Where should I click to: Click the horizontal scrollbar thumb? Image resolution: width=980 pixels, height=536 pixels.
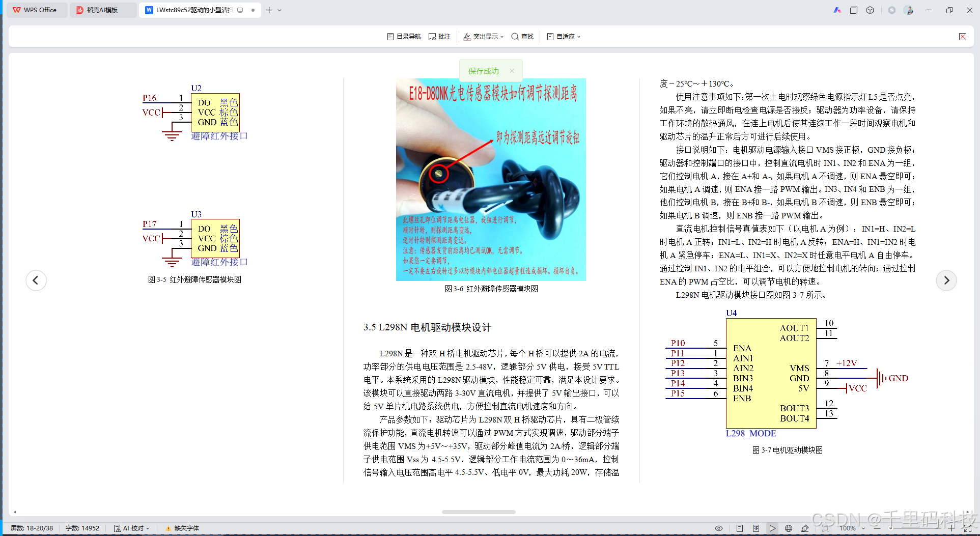point(479,512)
